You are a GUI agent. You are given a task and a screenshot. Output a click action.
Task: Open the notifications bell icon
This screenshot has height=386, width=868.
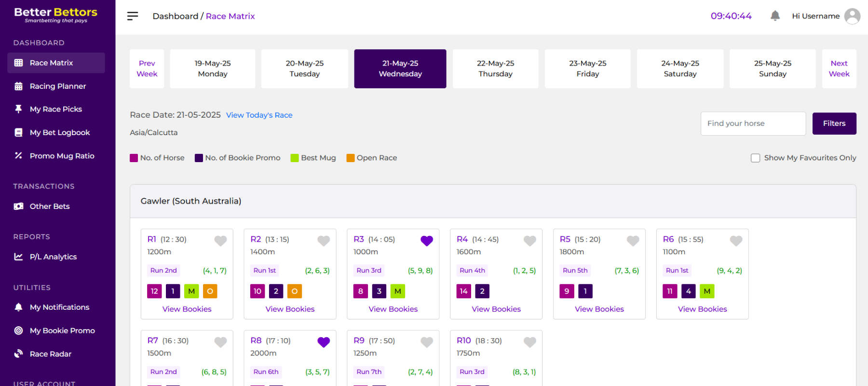(x=775, y=16)
